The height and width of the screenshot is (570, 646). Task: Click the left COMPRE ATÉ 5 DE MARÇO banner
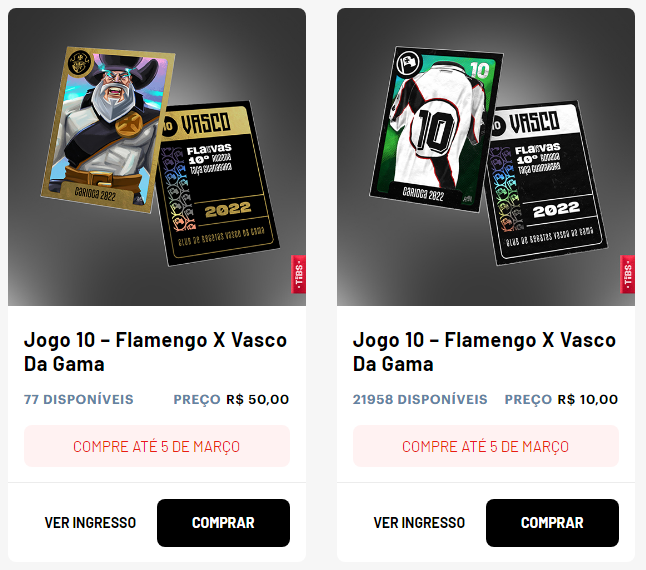point(157,446)
